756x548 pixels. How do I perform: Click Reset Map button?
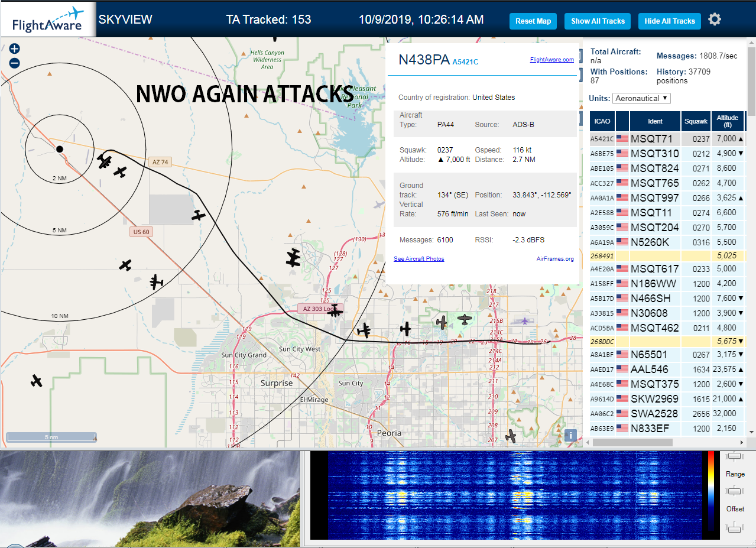coord(533,21)
